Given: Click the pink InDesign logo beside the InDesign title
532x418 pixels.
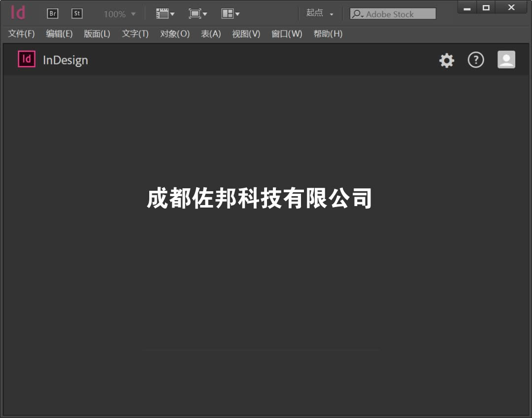Looking at the screenshot, I should tap(27, 59).
